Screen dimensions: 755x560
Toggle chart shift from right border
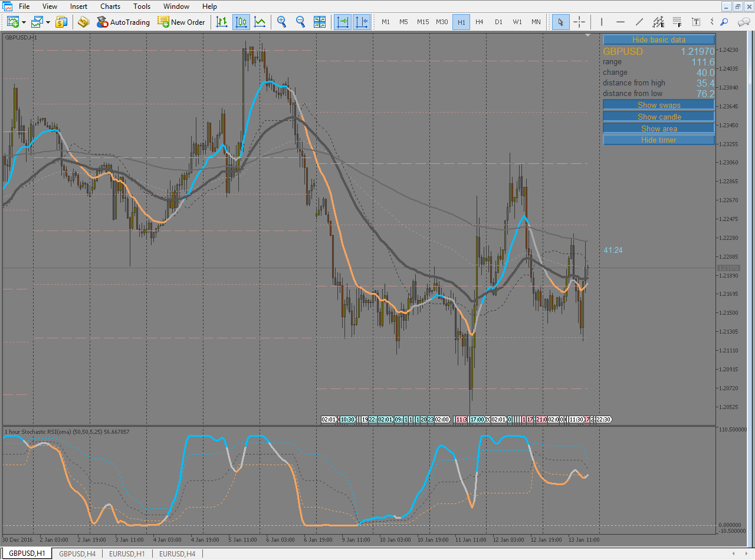[362, 22]
